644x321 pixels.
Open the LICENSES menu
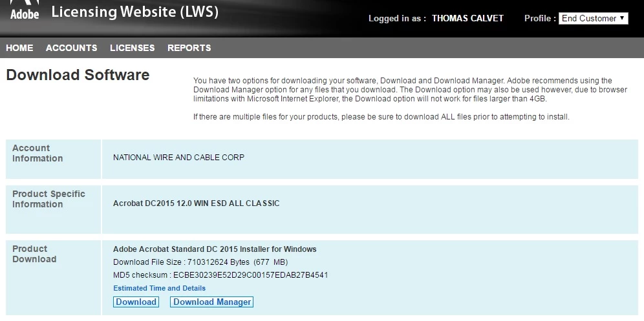click(133, 48)
